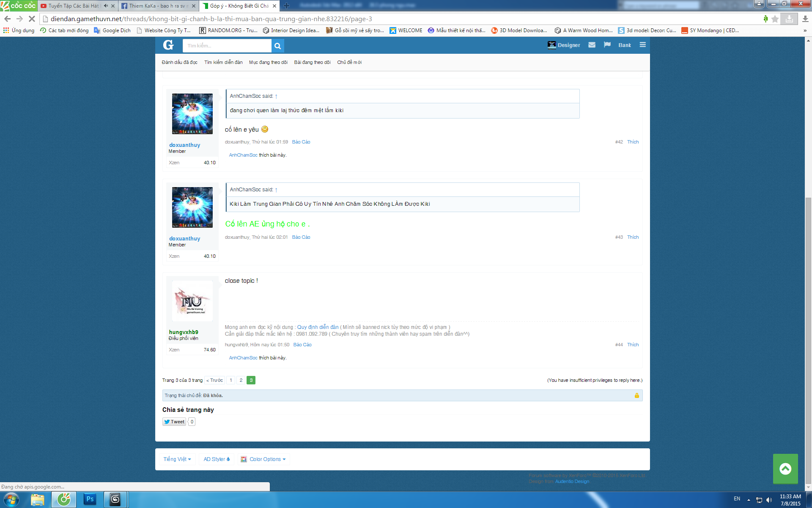This screenshot has height=508, width=812.
Task: Click the quote arrow in post #42
Action: click(x=276, y=97)
